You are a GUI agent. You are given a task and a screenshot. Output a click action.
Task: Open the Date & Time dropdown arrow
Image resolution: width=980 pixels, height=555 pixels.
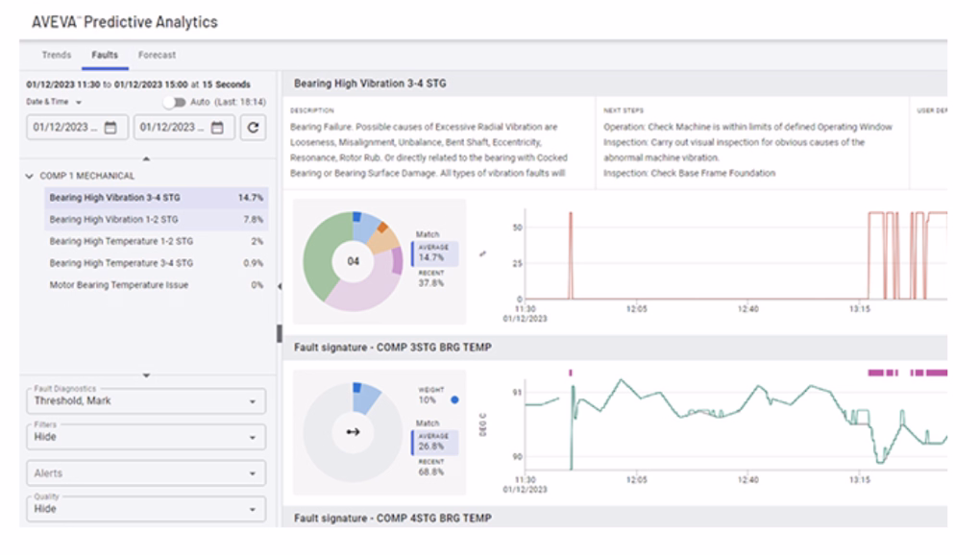(79, 103)
